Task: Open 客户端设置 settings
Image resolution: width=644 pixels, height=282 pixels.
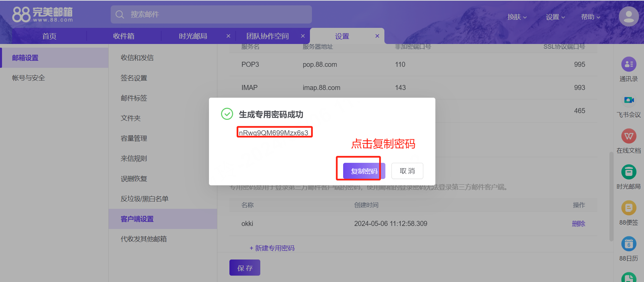Action: coord(163,219)
